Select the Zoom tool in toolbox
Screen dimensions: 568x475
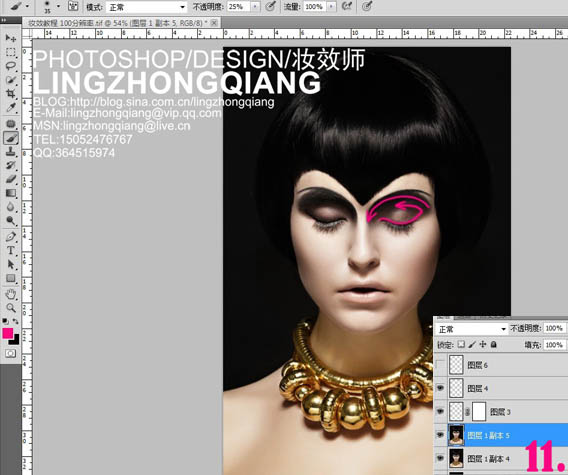tap(11, 308)
